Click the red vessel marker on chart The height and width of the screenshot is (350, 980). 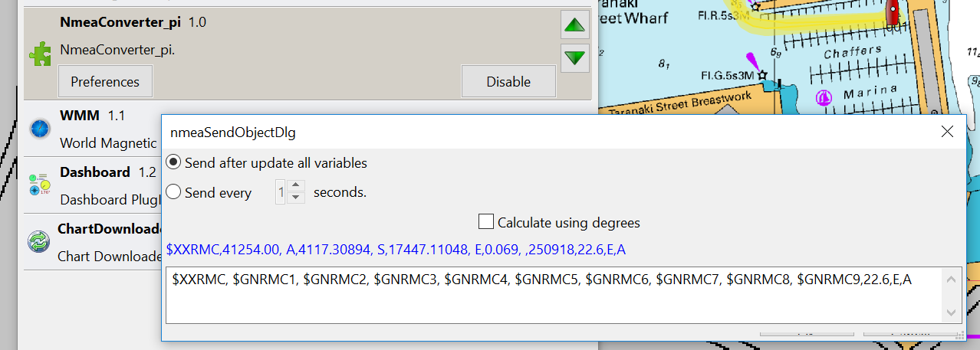click(893, 11)
